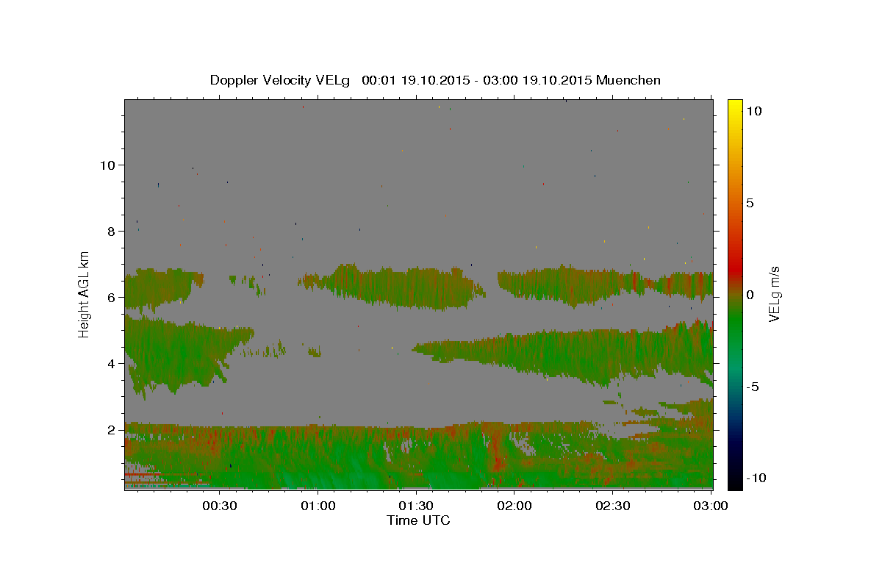Click the black bottom of the colorbar
882x588 pixels.
pos(735,482)
